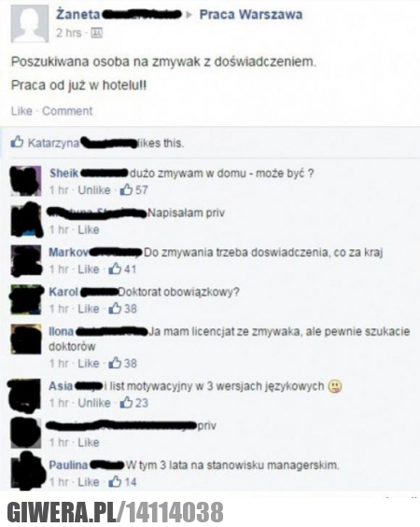Click the thumbs-up icon showing 57 likes

(x=126, y=190)
